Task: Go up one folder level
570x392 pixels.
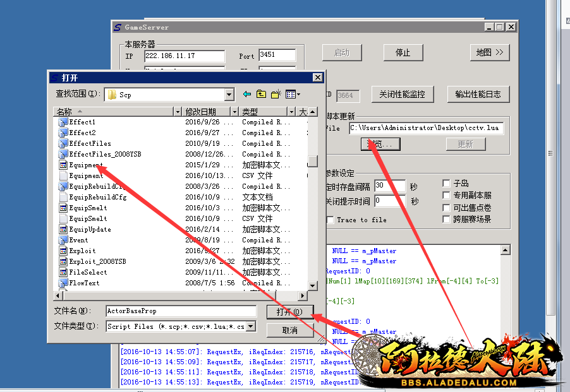Action: tap(262, 95)
